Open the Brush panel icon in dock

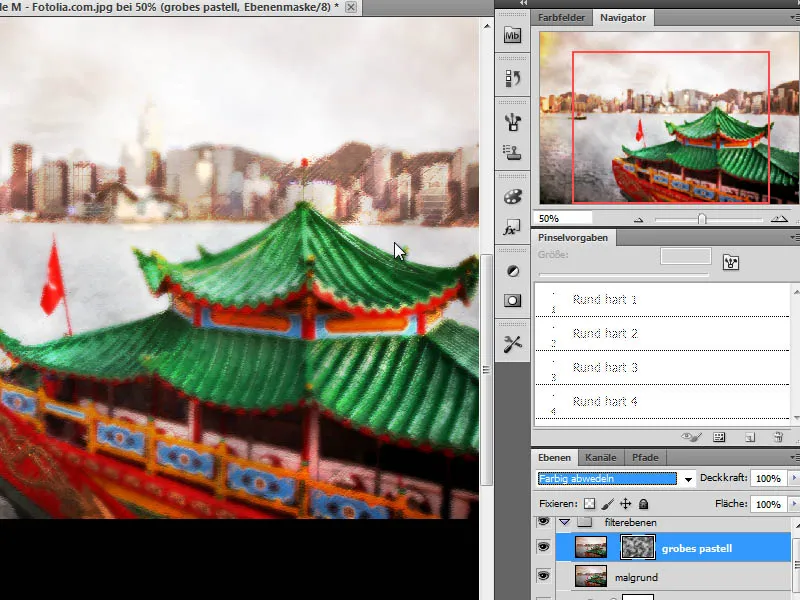tap(513, 121)
